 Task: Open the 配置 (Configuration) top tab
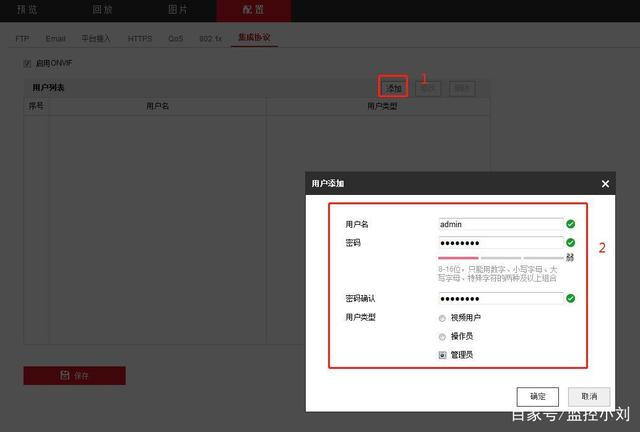coord(253,10)
